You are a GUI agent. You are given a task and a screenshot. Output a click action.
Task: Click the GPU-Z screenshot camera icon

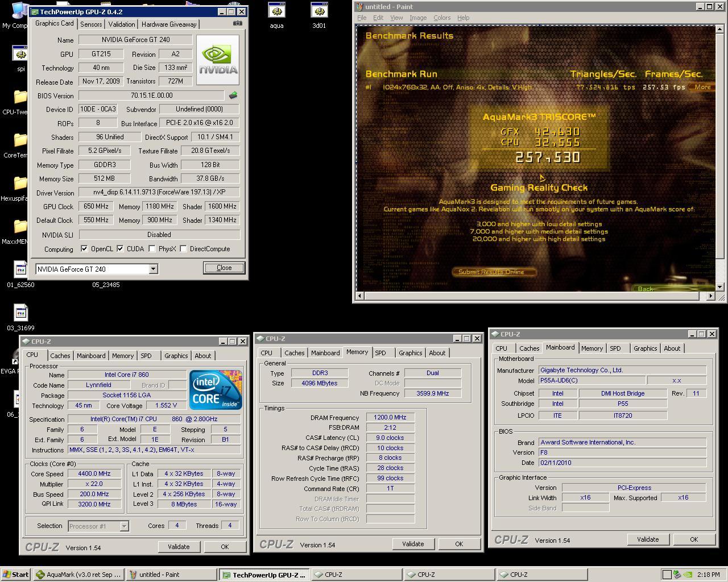click(x=238, y=23)
